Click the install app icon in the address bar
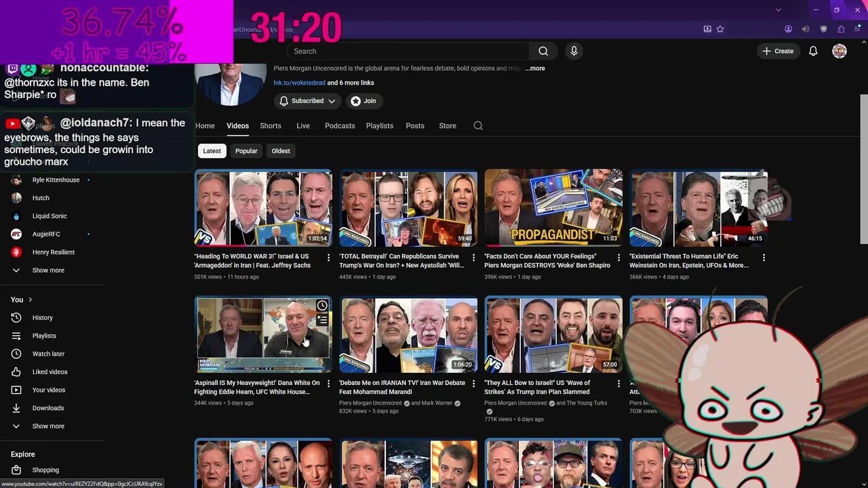The height and width of the screenshot is (488, 868). [x=707, y=29]
